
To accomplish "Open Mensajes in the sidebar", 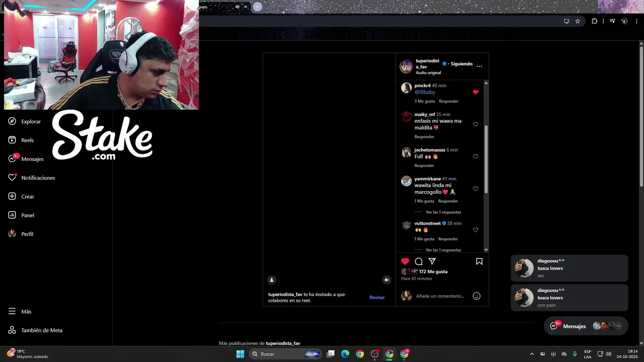I will tap(26, 159).
